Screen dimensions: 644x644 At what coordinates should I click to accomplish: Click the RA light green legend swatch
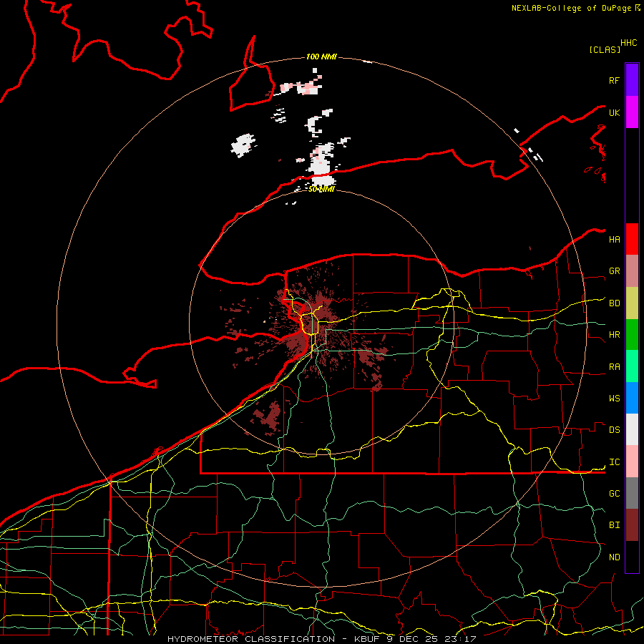(632, 366)
